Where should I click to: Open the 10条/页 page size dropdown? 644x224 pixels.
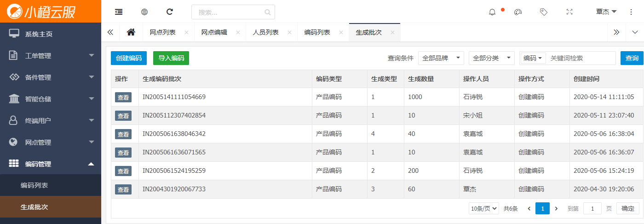tap(484, 209)
